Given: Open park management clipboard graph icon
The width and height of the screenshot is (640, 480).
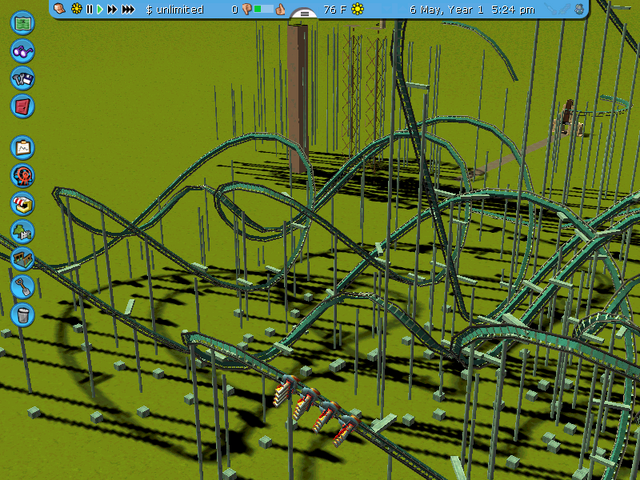Looking at the screenshot, I should point(22,147).
